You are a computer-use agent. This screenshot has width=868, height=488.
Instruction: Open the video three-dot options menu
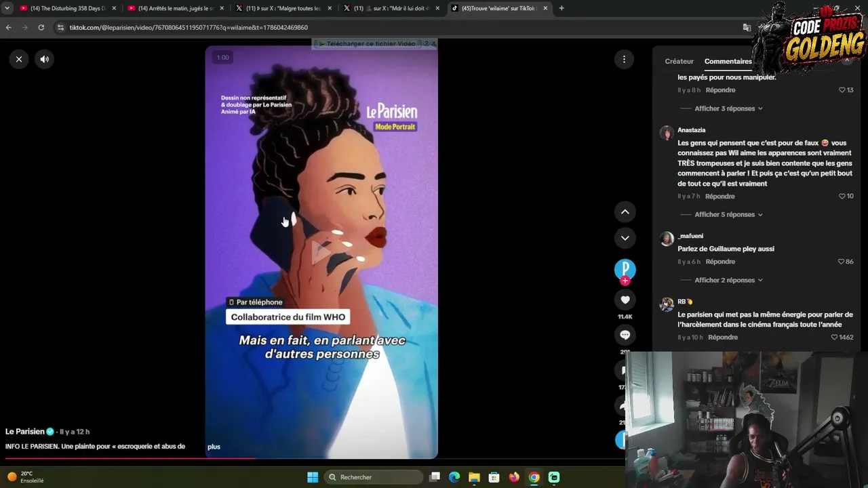pyautogui.click(x=624, y=59)
